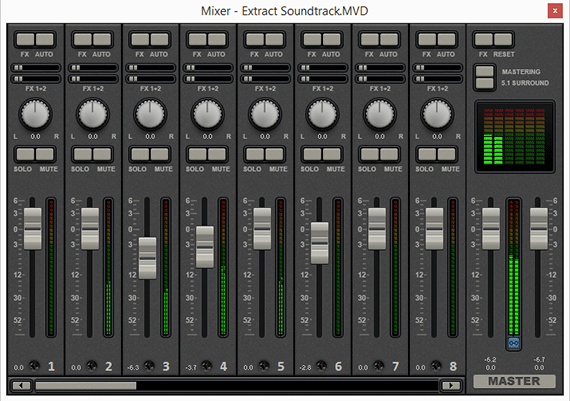The image size is (570, 401).
Task: Click master left volume fader handle
Action: (491, 229)
